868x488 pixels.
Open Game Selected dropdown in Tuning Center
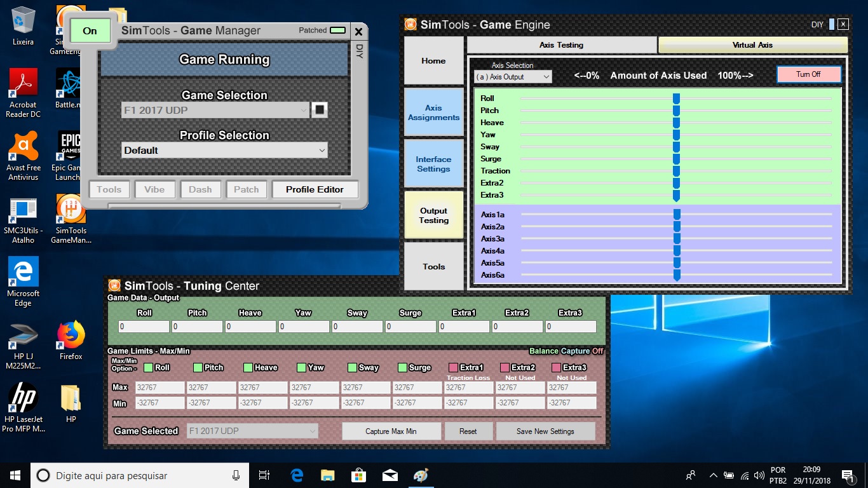point(252,431)
